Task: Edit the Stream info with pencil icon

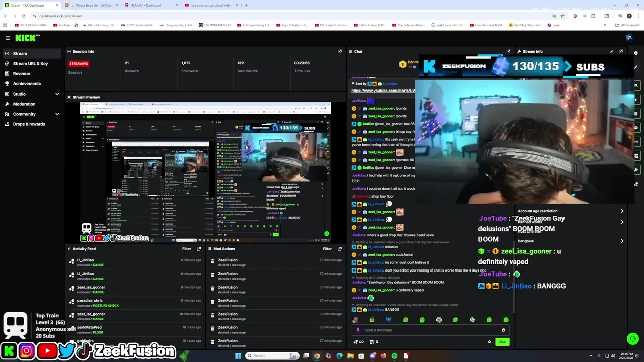Action: click(x=612, y=51)
